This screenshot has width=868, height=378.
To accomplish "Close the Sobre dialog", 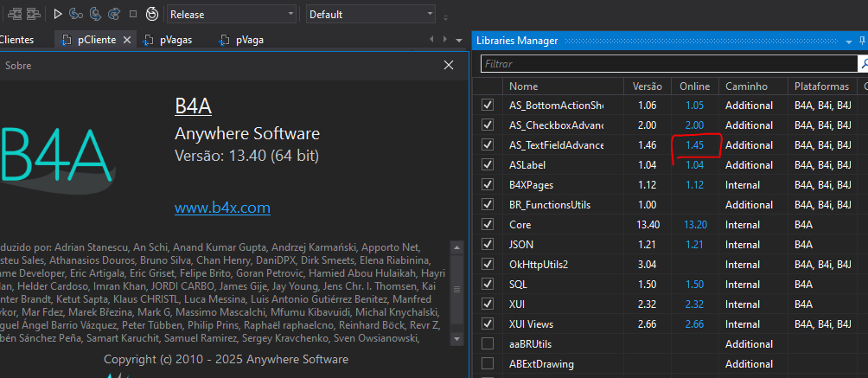I will click(449, 66).
